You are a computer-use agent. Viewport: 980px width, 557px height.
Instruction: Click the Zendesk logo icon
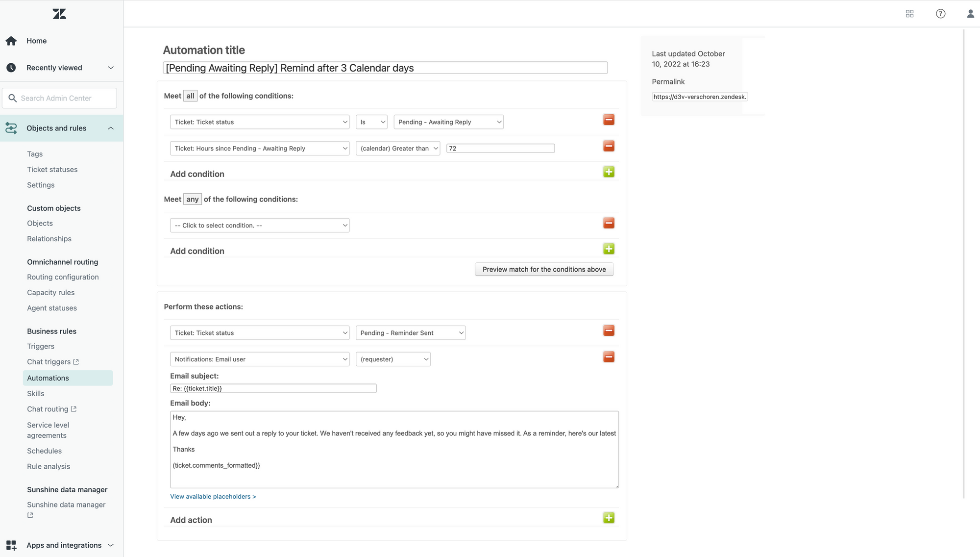(59, 14)
